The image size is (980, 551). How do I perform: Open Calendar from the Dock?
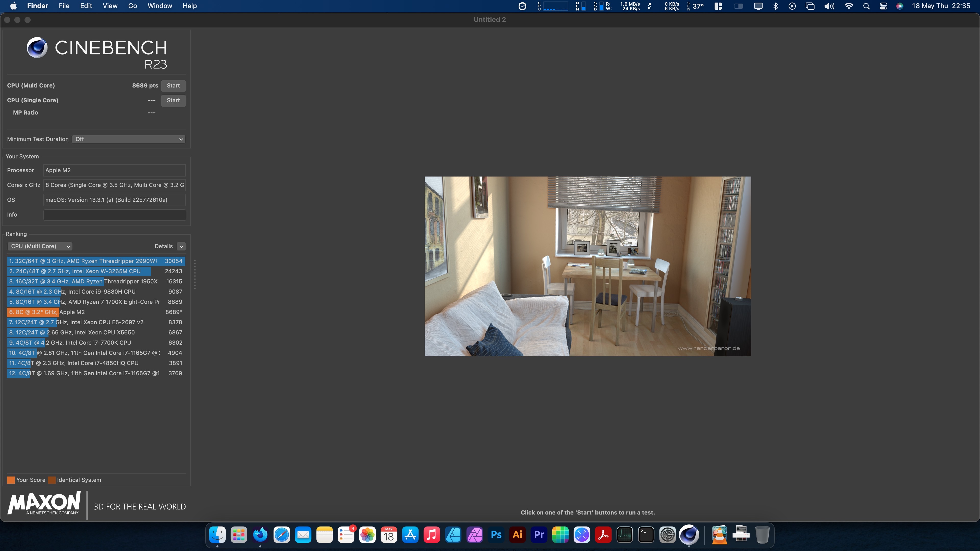point(389,535)
